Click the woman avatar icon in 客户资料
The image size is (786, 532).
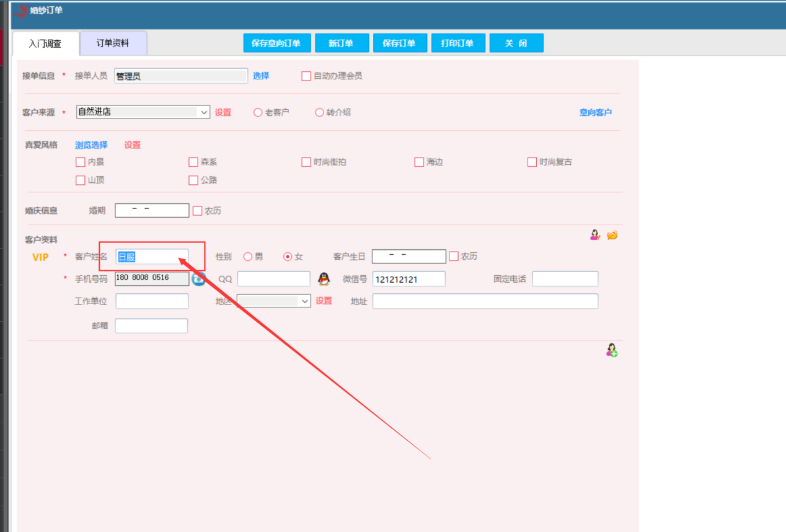click(595, 235)
